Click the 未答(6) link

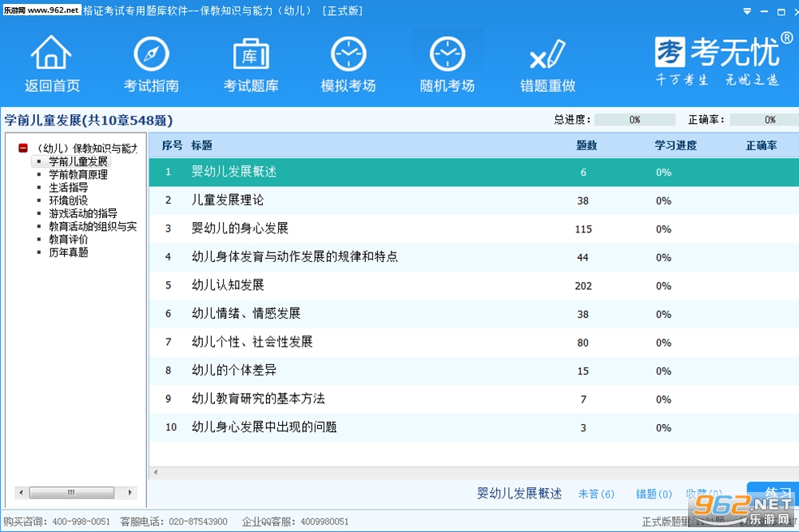(596, 494)
